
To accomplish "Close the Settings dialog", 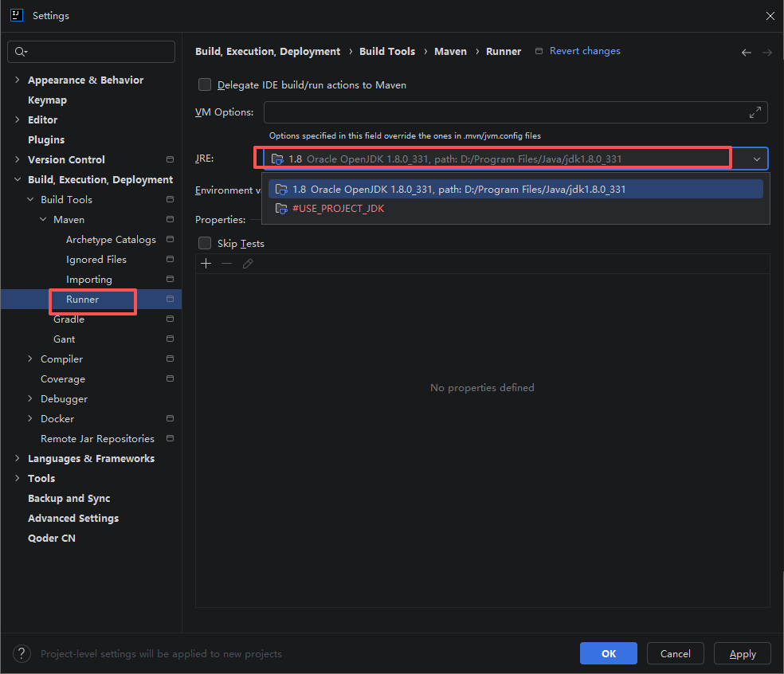I will pyautogui.click(x=770, y=16).
